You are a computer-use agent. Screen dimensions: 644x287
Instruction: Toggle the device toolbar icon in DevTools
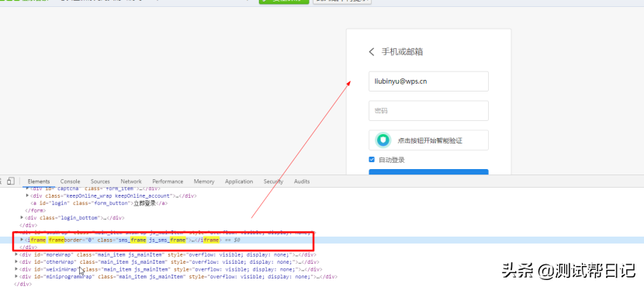11,181
